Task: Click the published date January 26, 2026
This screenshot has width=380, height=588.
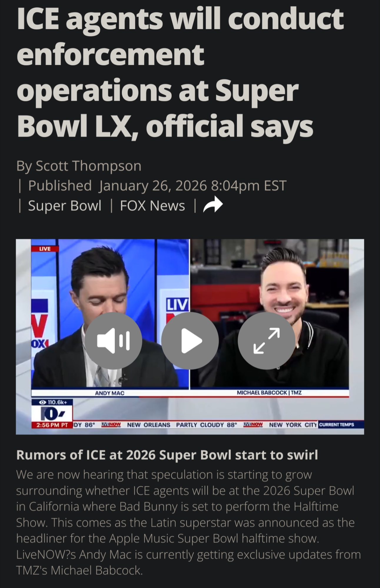Action: (x=153, y=186)
